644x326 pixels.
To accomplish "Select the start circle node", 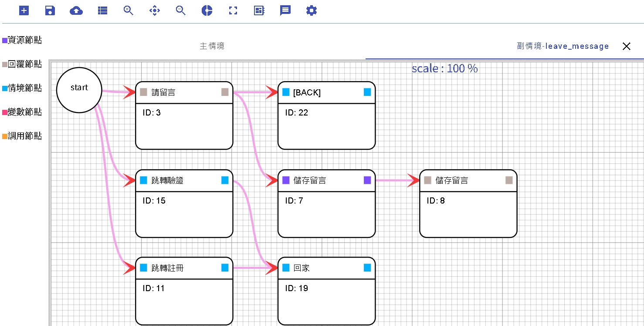I will (x=79, y=89).
